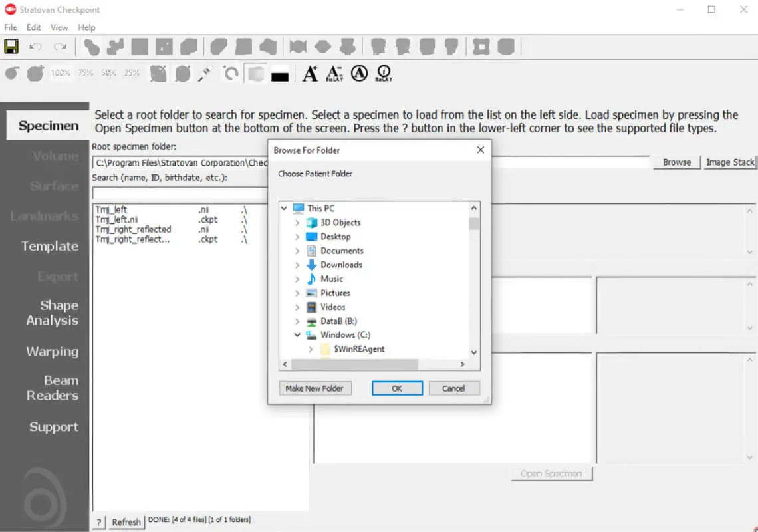
Task: Click the Undo arrow icon
Action: (x=36, y=47)
